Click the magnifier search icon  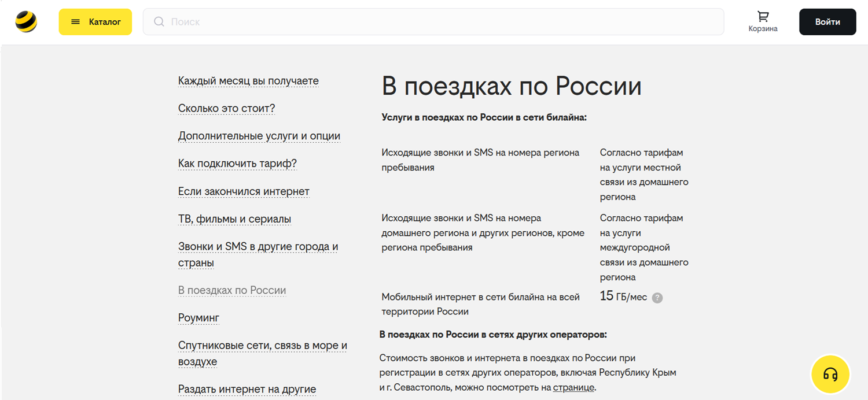[x=159, y=22]
